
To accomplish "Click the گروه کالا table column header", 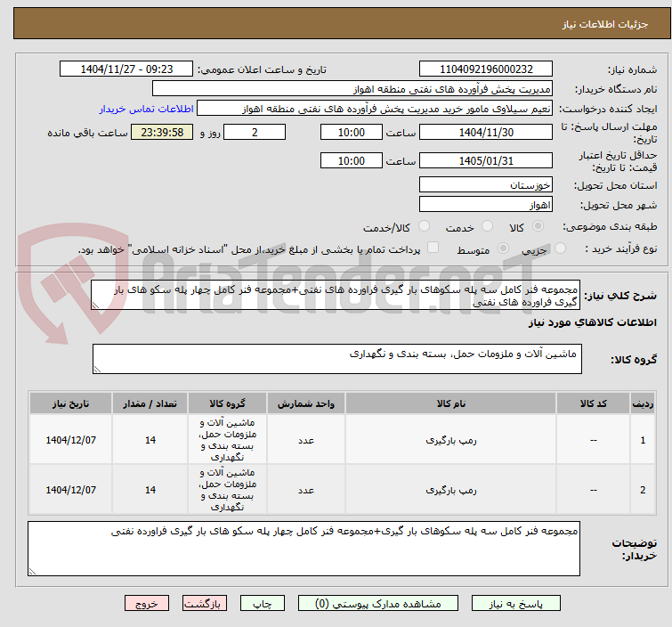I will pyautogui.click(x=227, y=403).
